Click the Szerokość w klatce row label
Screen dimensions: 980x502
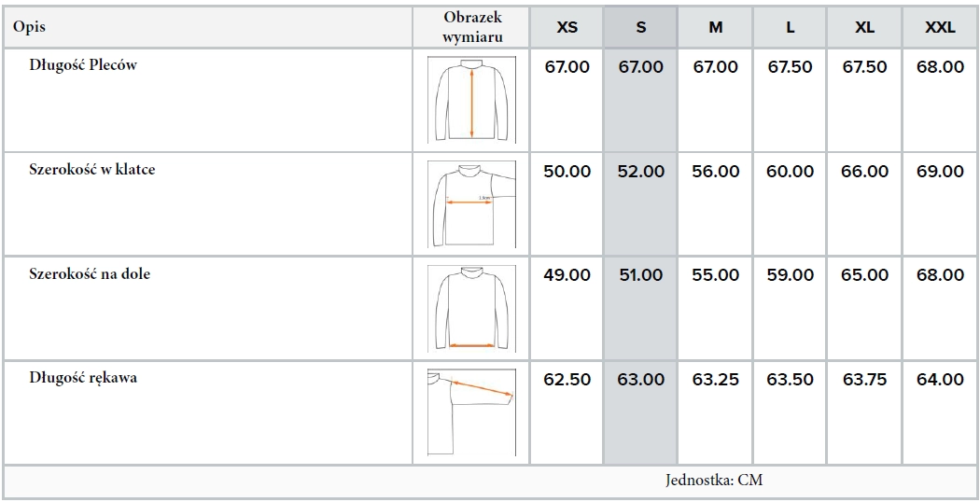coord(92,171)
